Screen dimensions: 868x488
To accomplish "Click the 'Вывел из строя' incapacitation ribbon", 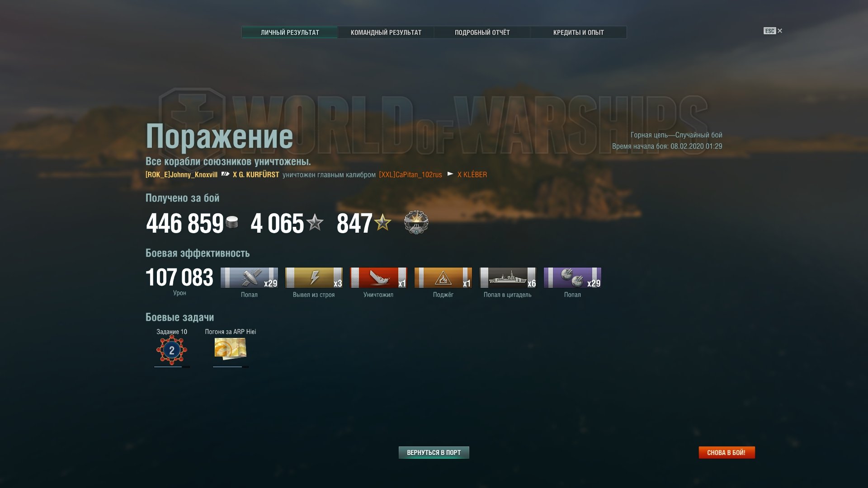I will point(314,277).
